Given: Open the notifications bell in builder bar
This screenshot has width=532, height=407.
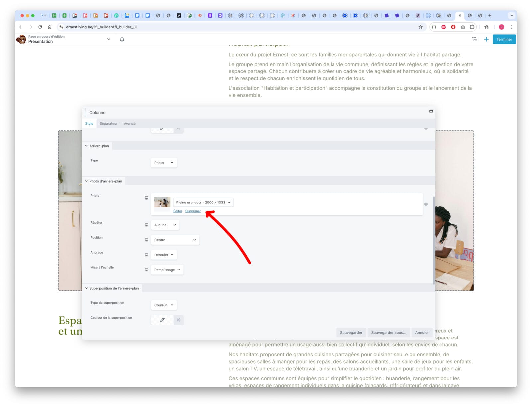Looking at the screenshot, I should [122, 39].
